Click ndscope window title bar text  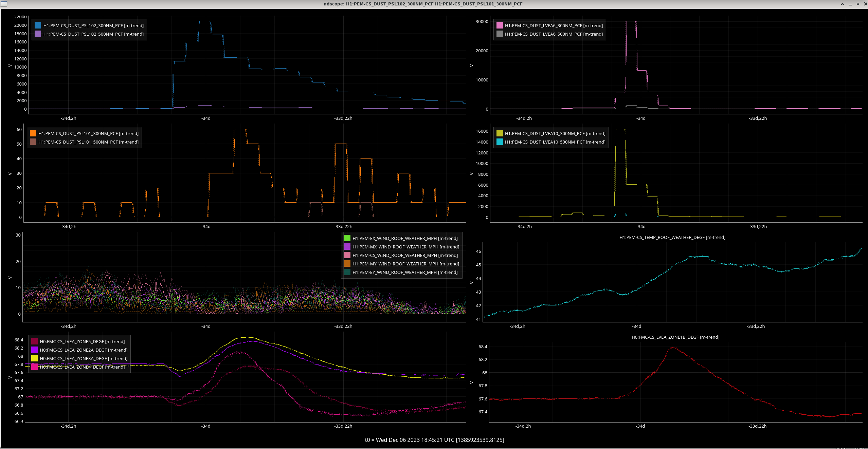[423, 4]
